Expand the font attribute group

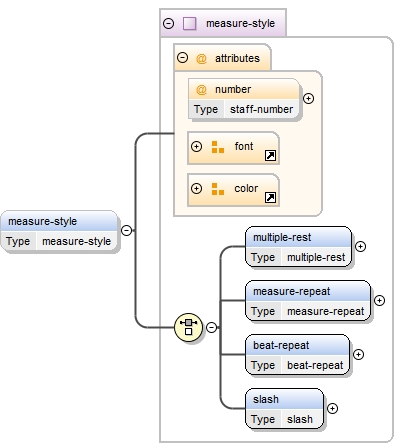(196, 146)
